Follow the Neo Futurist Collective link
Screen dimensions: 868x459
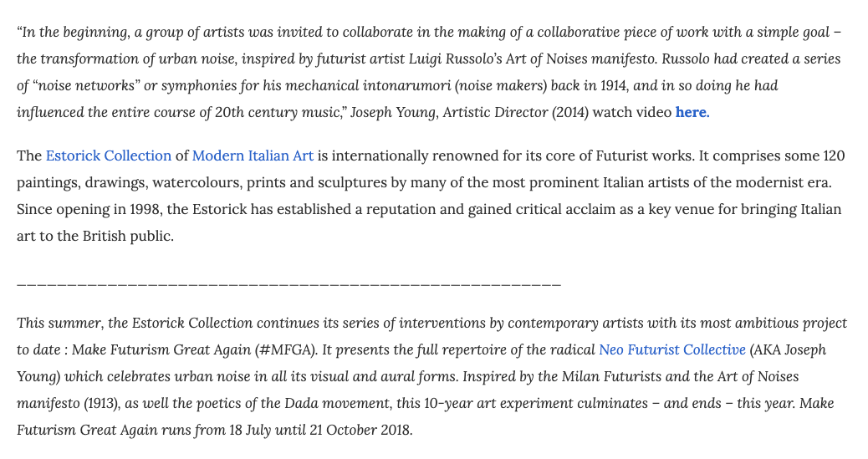[671, 349]
